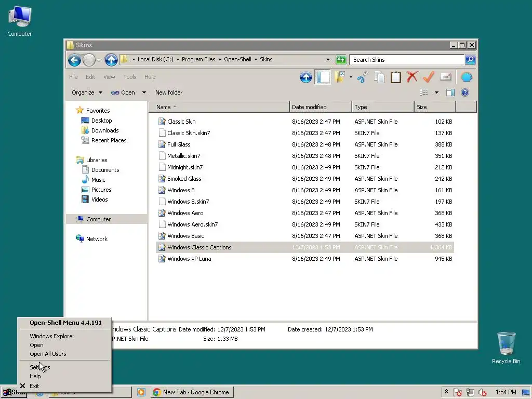
Task: Open the folder options toolbar icon
Action: pos(340,77)
